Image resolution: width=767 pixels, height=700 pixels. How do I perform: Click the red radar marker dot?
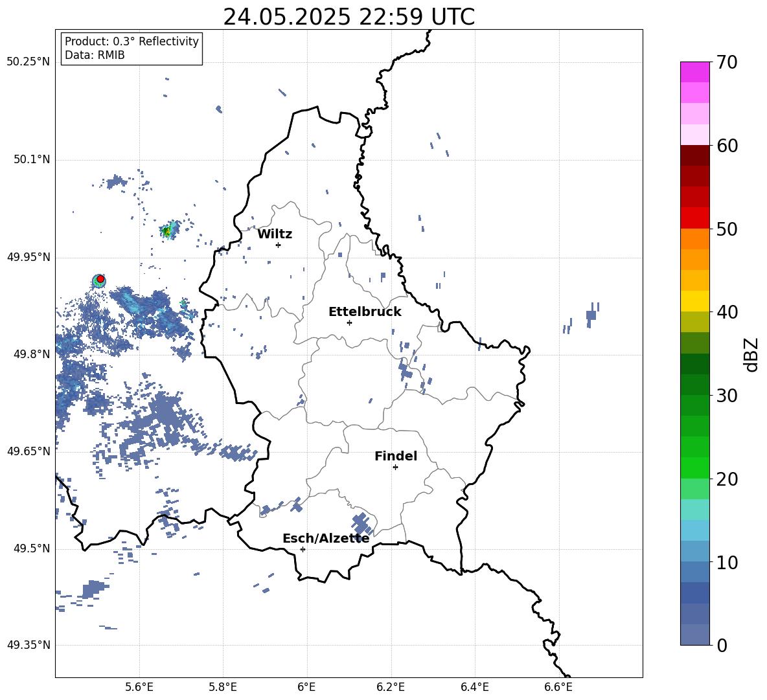coord(100,279)
